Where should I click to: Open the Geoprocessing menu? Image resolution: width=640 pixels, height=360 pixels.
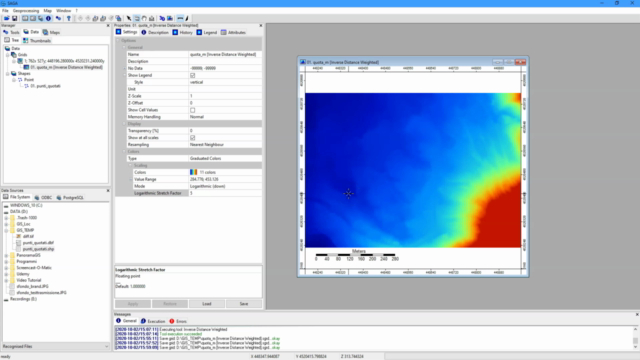point(26,11)
